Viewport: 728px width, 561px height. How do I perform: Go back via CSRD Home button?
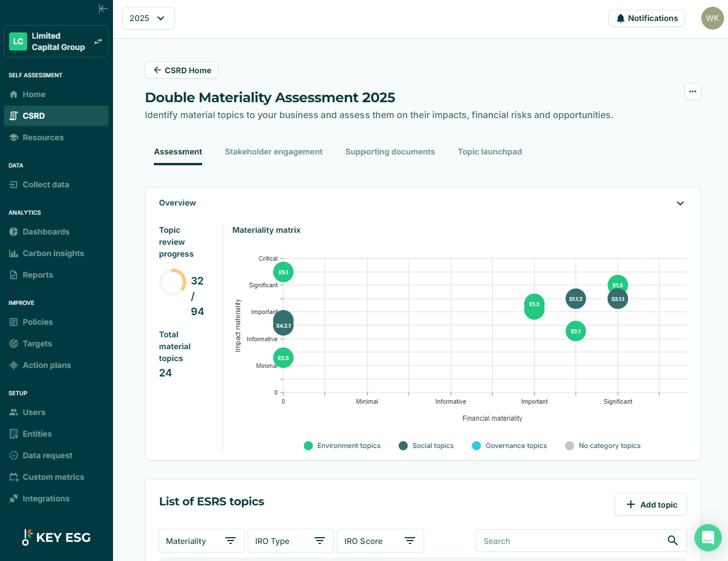tap(181, 70)
